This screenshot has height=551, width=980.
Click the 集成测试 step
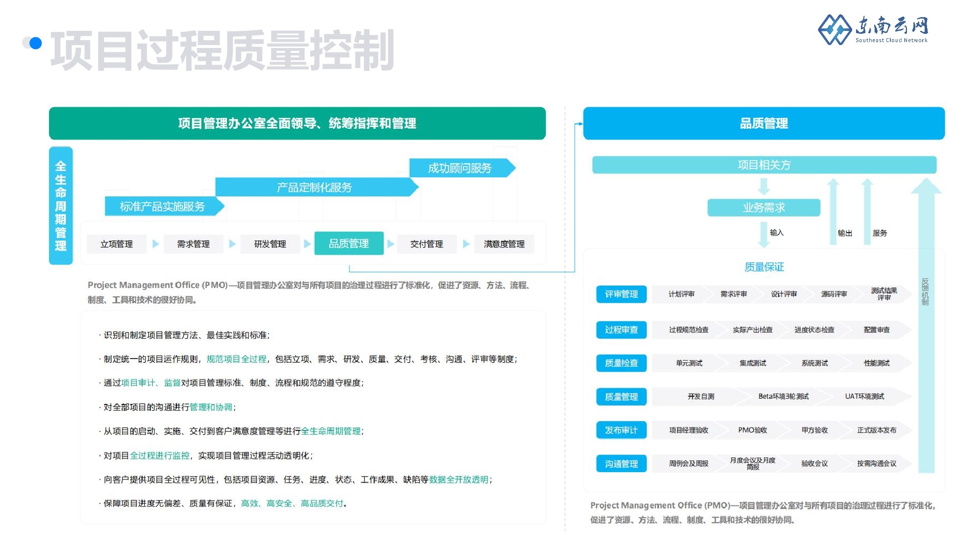point(753,363)
